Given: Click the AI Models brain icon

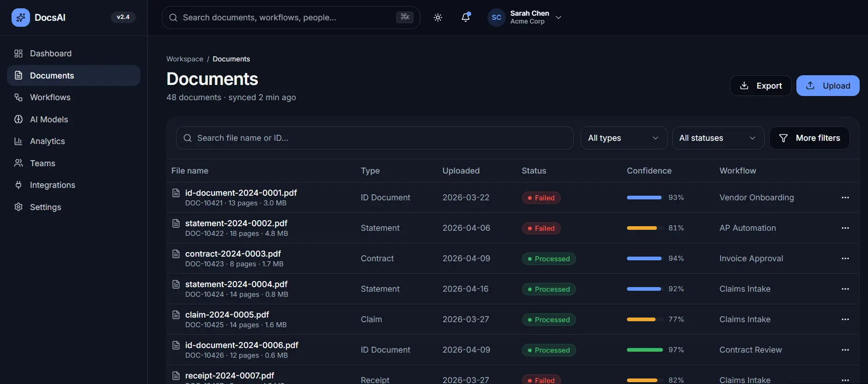Looking at the screenshot, I should (18, 120).
